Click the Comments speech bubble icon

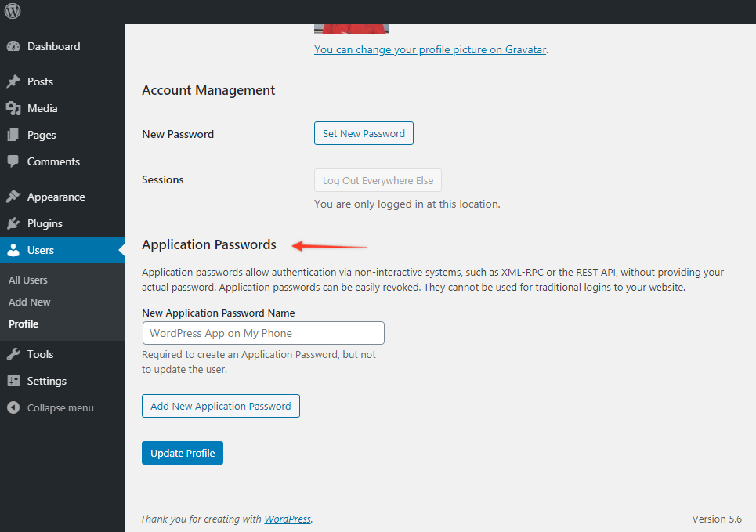pyautogui.click(x=13, y=161)
